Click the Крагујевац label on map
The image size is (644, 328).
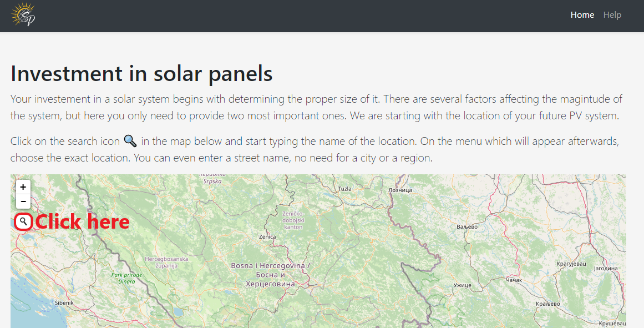pos(571,264)
